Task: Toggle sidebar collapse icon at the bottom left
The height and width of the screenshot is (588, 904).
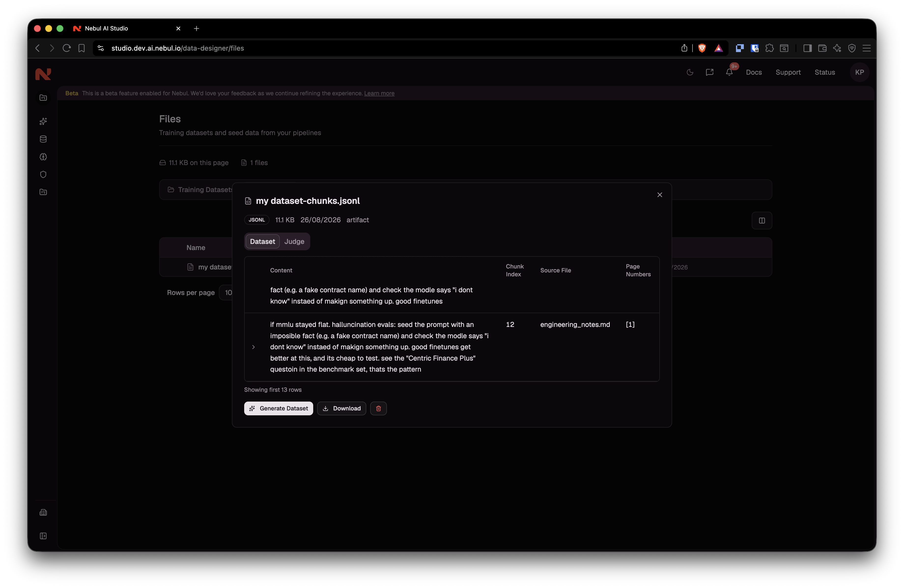Action: [x=43, y=536]
